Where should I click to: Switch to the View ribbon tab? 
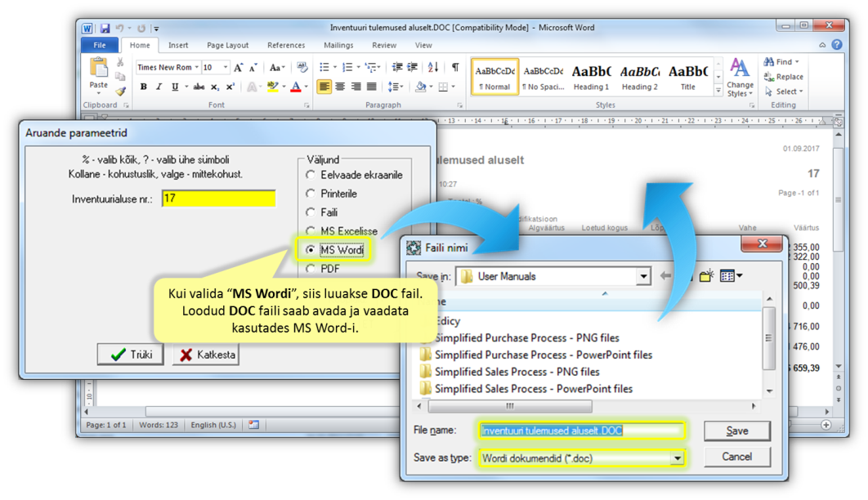(x=423, y=46)
